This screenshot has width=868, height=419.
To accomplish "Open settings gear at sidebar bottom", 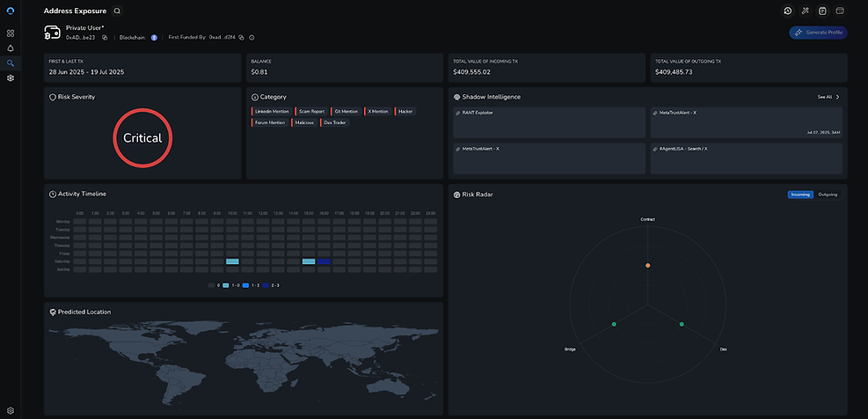I will 11,411.
